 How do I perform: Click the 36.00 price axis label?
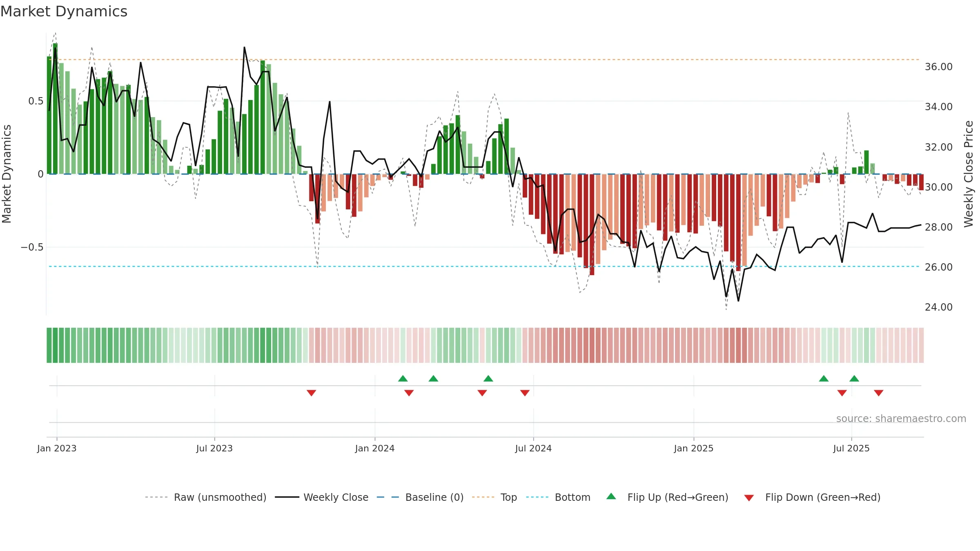(x=939, y=67)
